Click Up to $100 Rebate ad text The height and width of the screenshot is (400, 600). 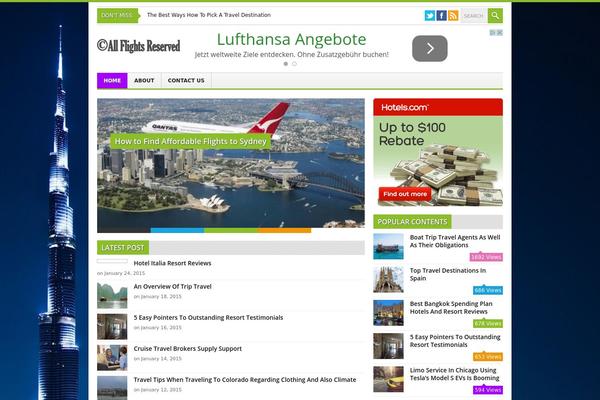(x=412, y=134)
